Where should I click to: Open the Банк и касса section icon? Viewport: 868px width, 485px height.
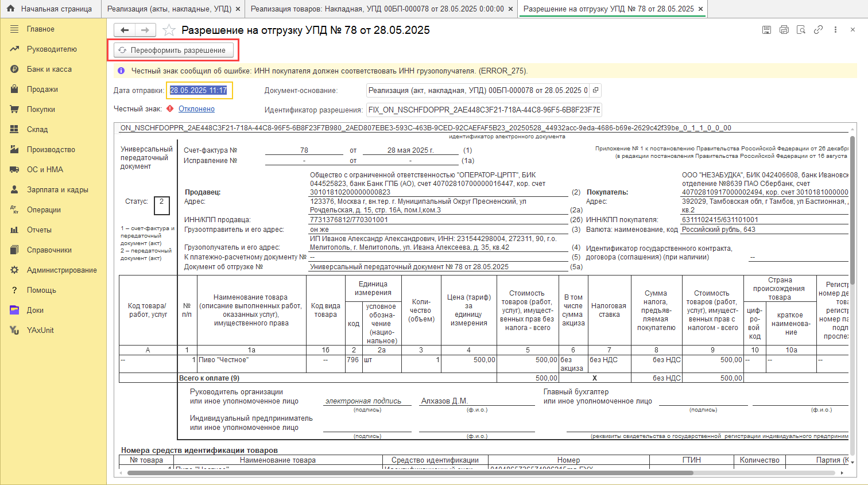point(14,69)
